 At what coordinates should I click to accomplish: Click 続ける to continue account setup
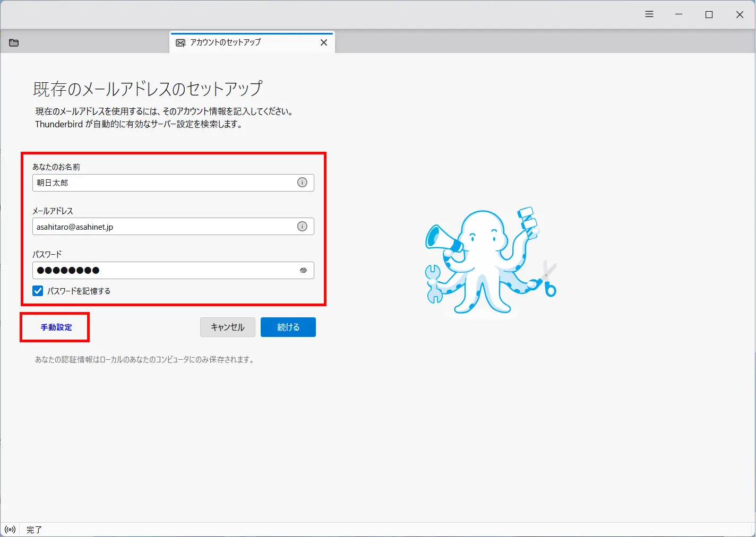click(288, 327)
